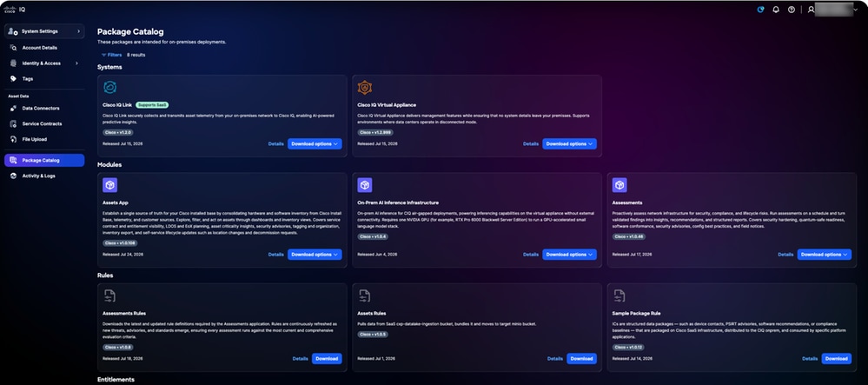Open Download options for On-Prem AI Inference
Viewport: 868px width, 385px height.
coord(569,255)
